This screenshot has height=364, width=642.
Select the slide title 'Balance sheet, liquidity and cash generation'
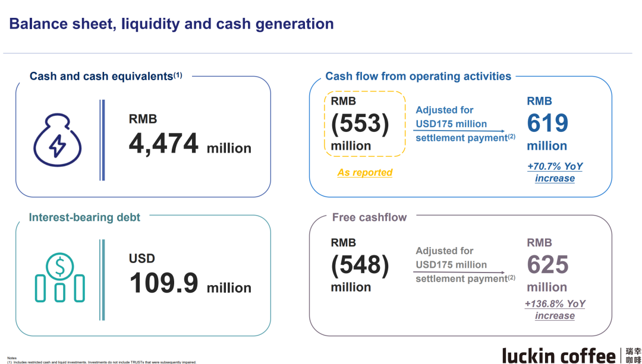(171, 24)
